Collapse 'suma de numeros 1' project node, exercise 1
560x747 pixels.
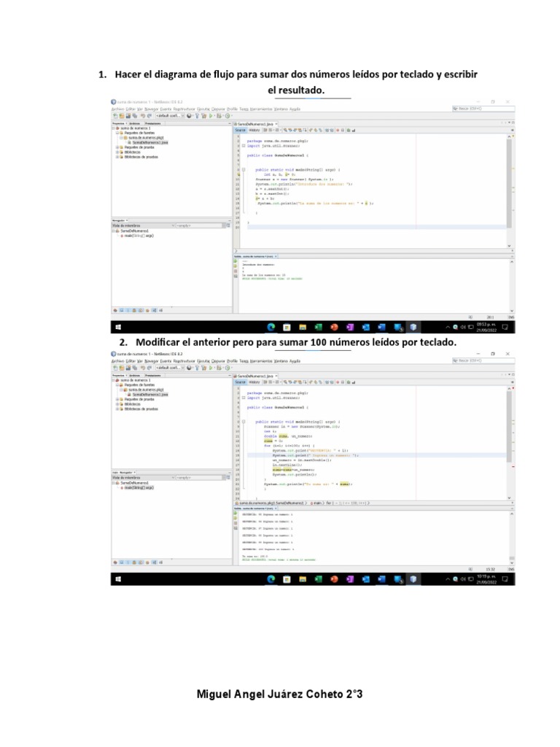[113, 128]
